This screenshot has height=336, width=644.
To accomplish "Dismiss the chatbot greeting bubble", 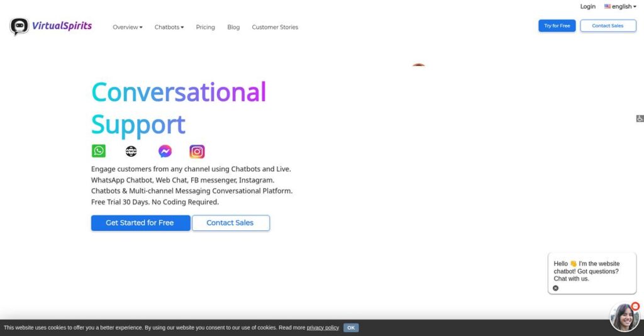I will tap(556, 288).
